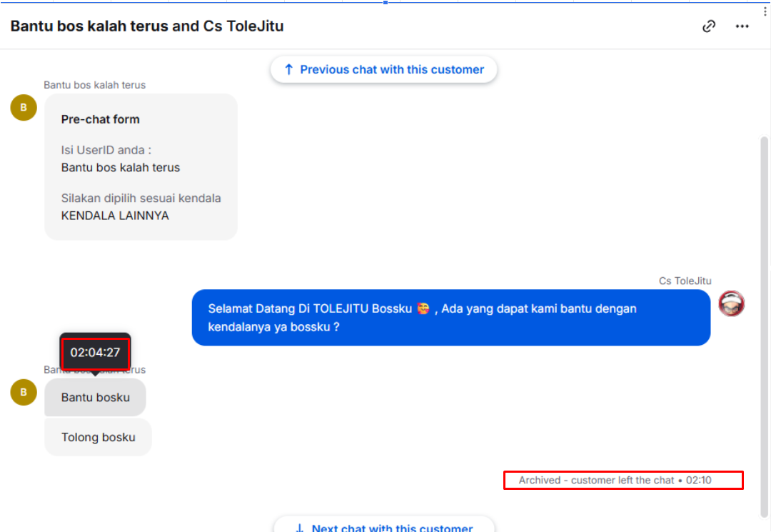Click the vertical chat scrollbar

(x=764, y=328)
